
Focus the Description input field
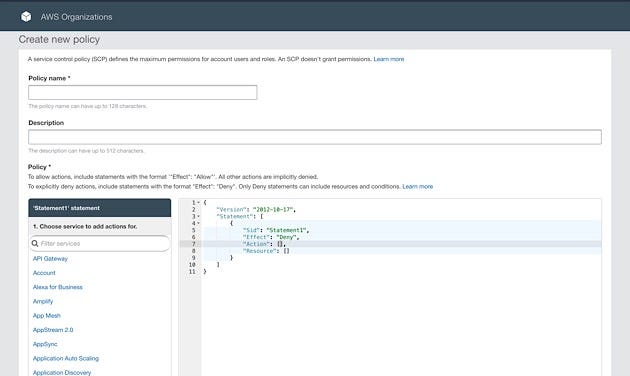[x=315, y=137]
